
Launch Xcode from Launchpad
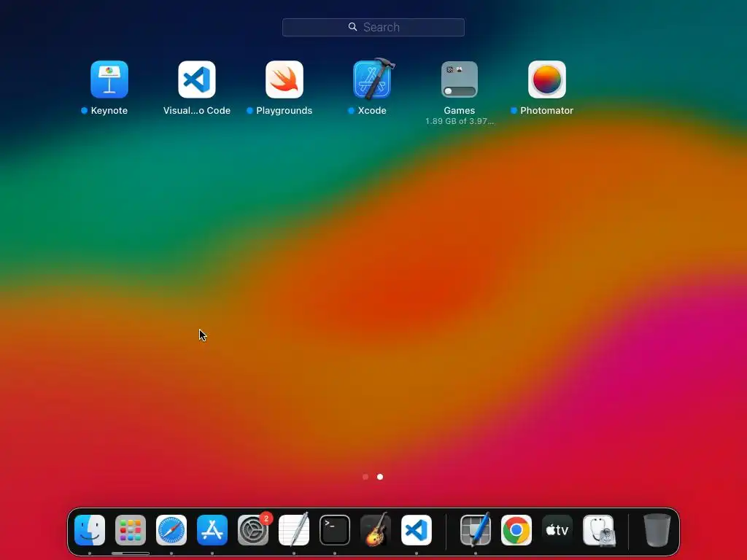tap(373, 78)
